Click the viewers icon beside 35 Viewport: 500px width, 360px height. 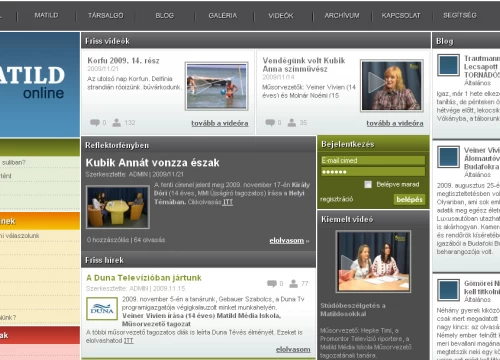292,122
